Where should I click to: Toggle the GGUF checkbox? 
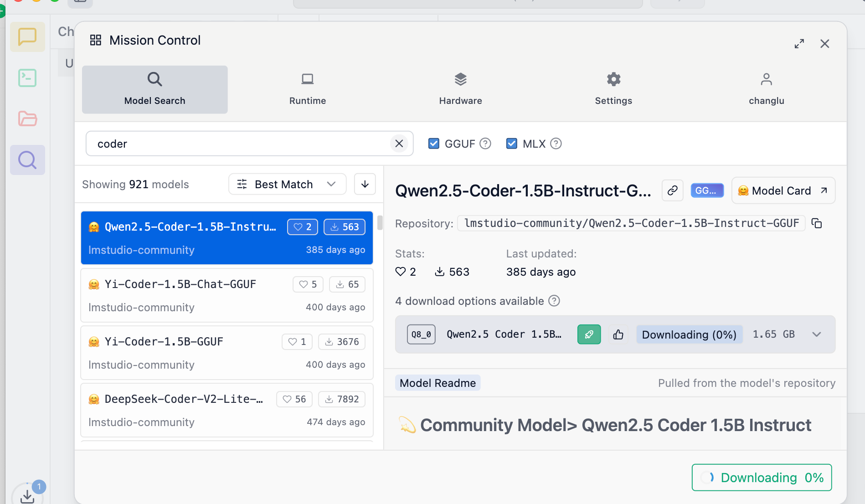click(433, 144)
